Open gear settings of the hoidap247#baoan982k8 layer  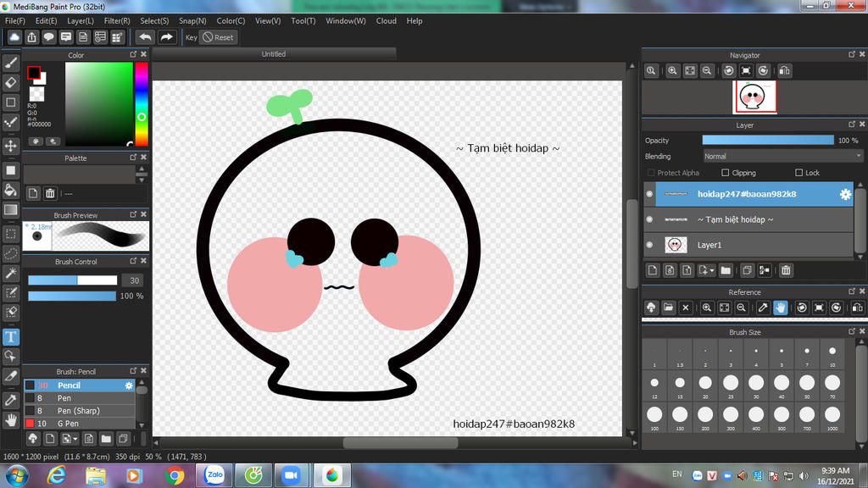pos(845,194)
